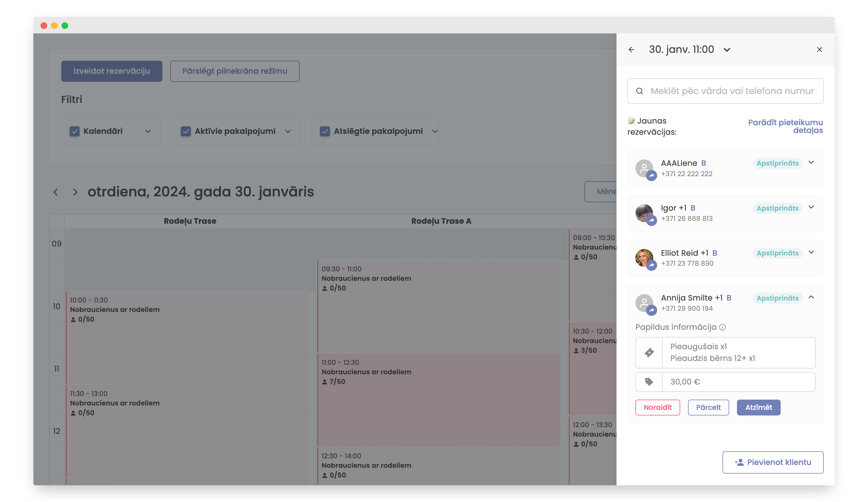Focus the name or phone search field
Screen dimensions: 868x502
(x=732, y=91)
